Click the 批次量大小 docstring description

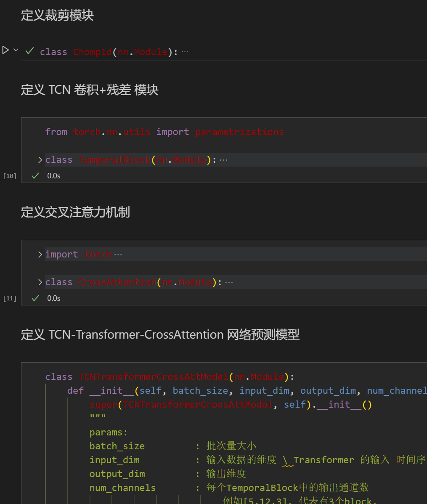pyautogui.click(x=231, y=446)
